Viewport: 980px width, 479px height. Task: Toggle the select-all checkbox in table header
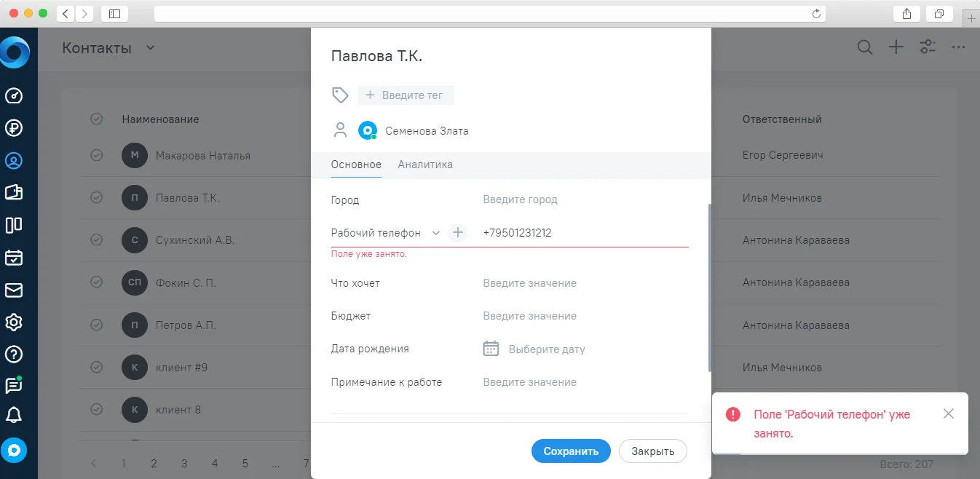[x=96, y=119]
